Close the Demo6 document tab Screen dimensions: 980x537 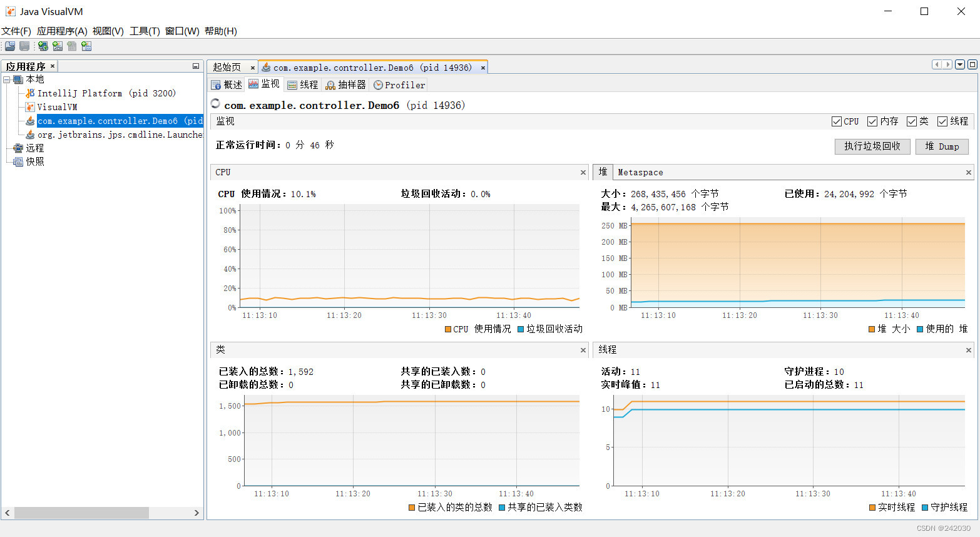483,68
